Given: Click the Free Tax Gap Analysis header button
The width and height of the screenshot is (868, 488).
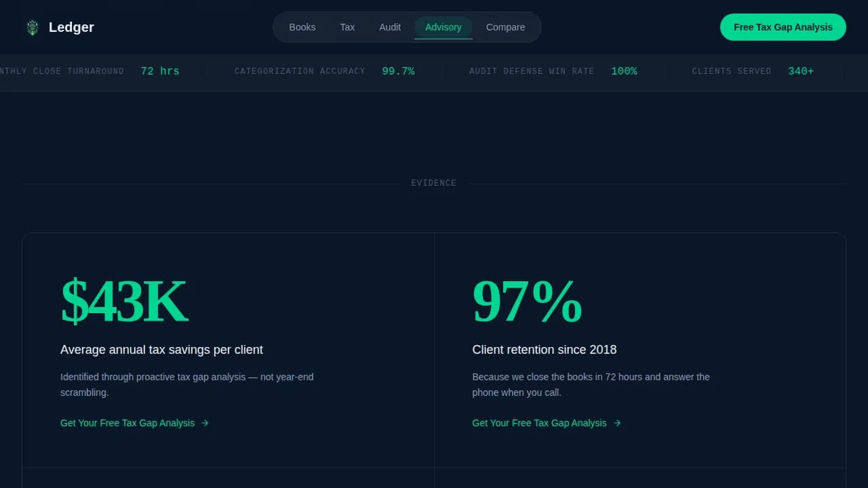Looking at the screenshot, I should tap(783, 27).
